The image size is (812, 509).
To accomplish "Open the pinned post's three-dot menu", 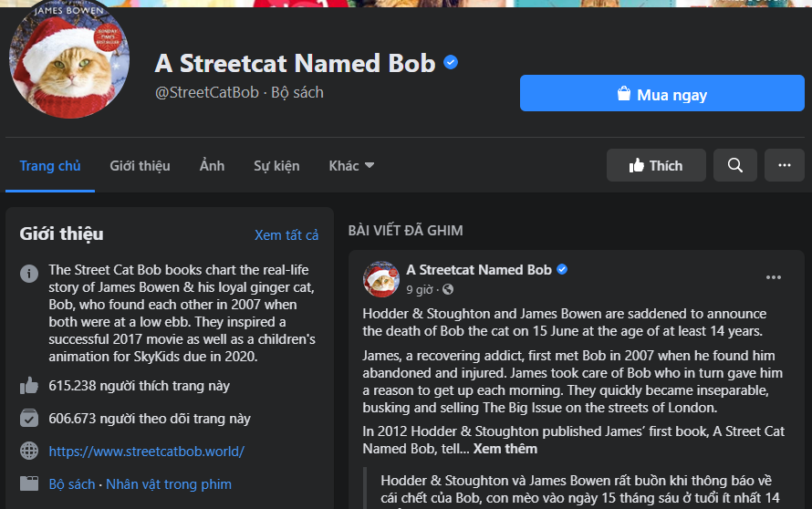I will pos(773,277).
